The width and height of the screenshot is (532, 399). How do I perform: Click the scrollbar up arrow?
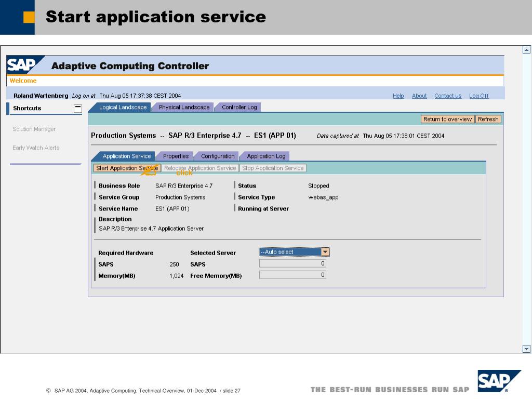[526, 50]
